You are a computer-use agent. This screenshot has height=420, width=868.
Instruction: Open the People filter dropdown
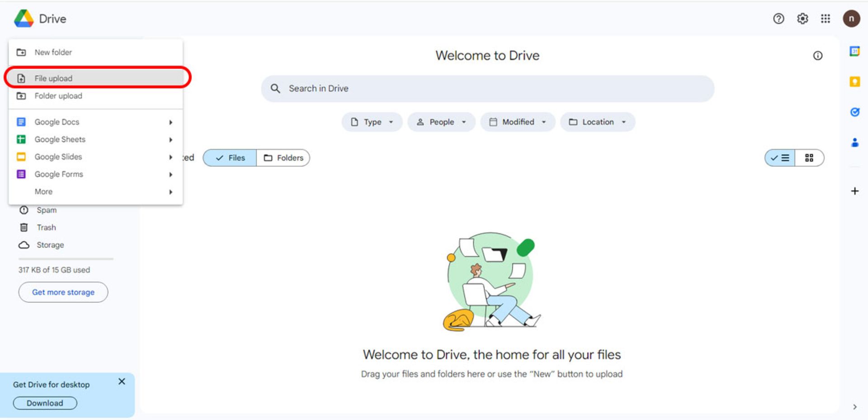441,122
